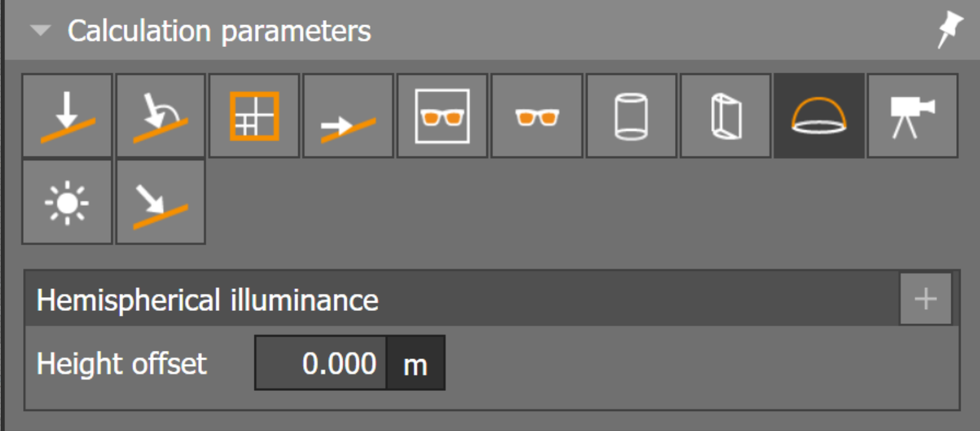Select the semi-cylindrical illuminance icon

(x=726, y=115)
